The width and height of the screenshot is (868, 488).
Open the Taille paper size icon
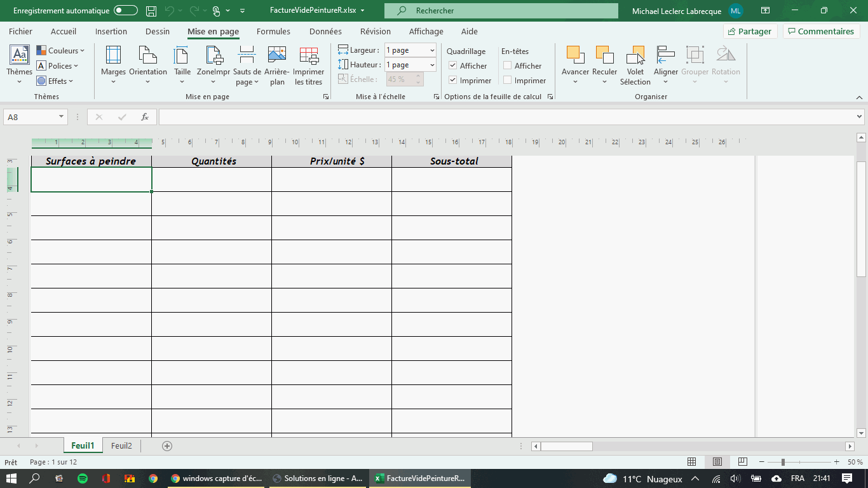point(182,56)
